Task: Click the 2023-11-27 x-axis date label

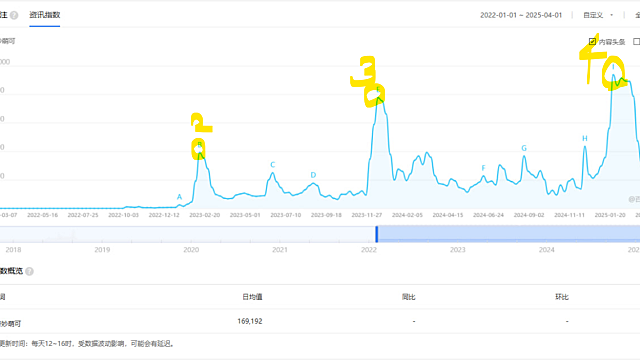Action: (x=367, y=215)
